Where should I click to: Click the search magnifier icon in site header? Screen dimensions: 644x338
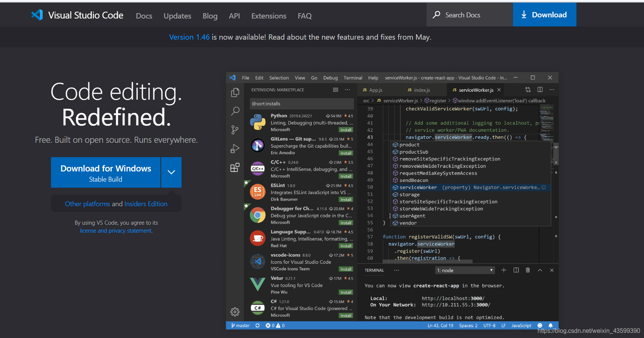436,15
